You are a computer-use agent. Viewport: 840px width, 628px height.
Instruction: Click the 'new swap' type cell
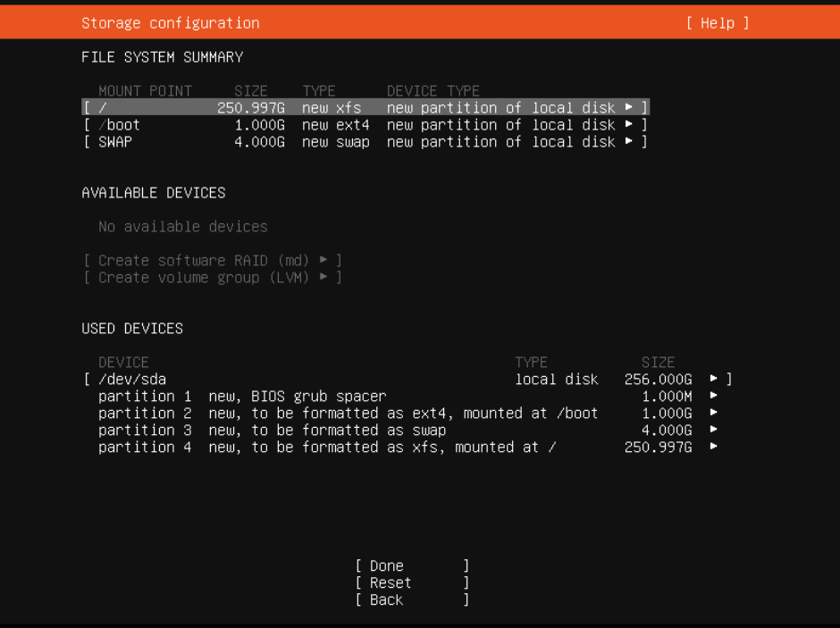point(336,142)
